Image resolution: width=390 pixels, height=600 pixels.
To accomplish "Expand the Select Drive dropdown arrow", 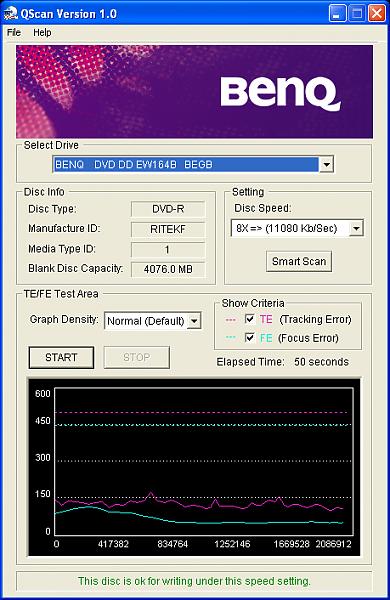I will (326, 165).
